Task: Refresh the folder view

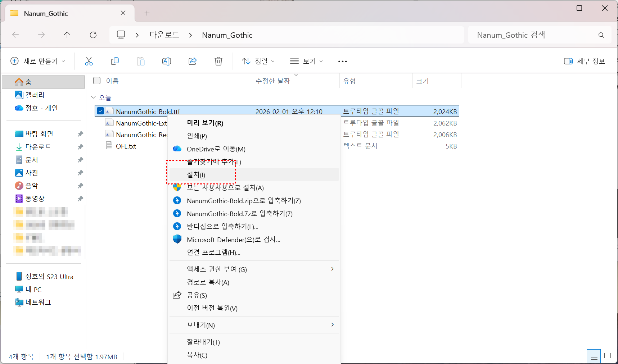Action: tap(93, 35)
